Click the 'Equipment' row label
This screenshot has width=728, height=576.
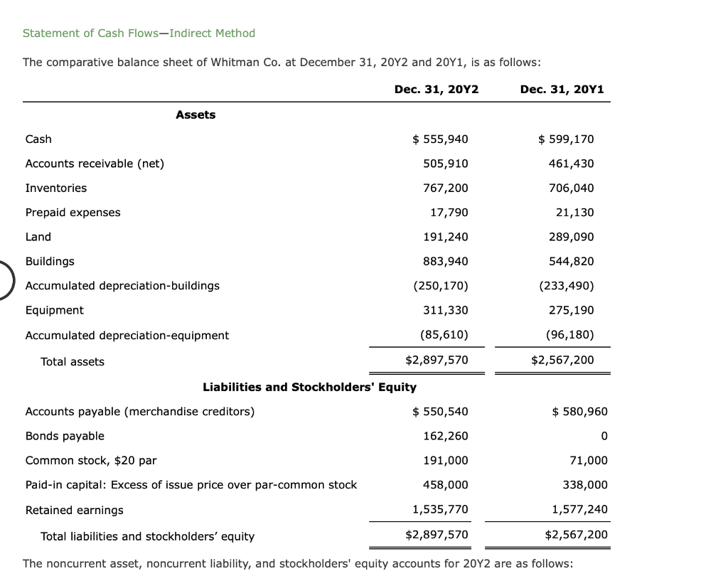55,310
